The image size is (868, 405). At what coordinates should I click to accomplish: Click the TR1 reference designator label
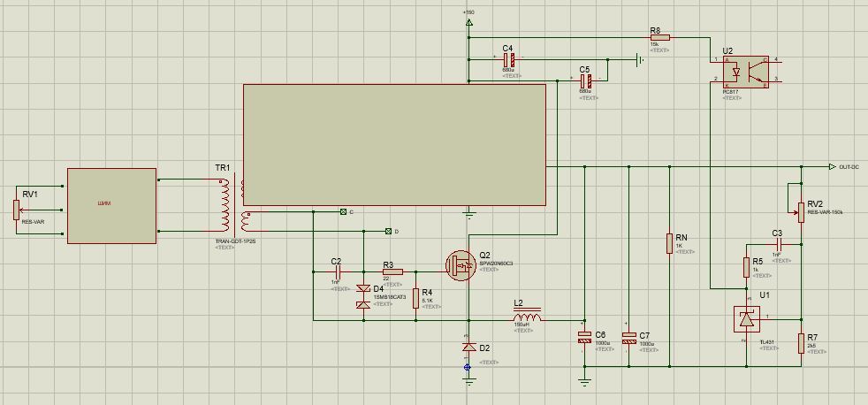(222, 168)
